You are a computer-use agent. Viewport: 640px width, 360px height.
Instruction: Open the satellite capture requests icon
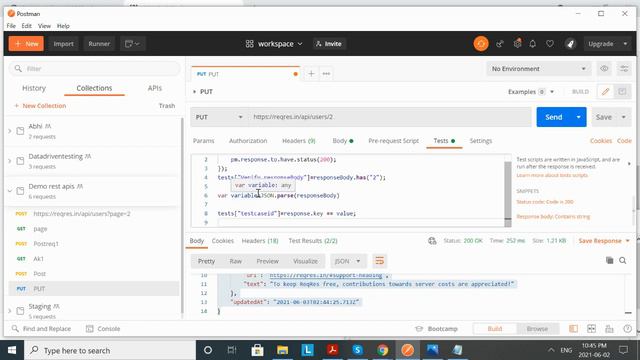pos(500,44)
